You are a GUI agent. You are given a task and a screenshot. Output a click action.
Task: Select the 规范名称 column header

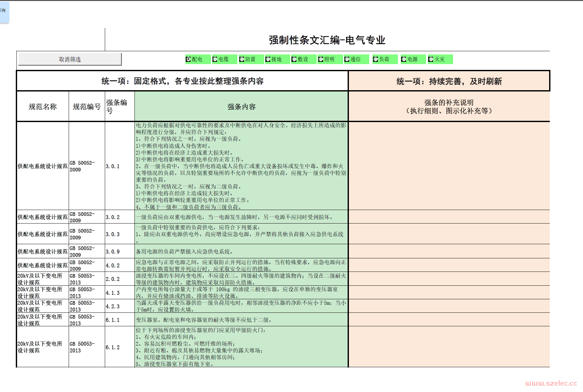tap(43, 107)
